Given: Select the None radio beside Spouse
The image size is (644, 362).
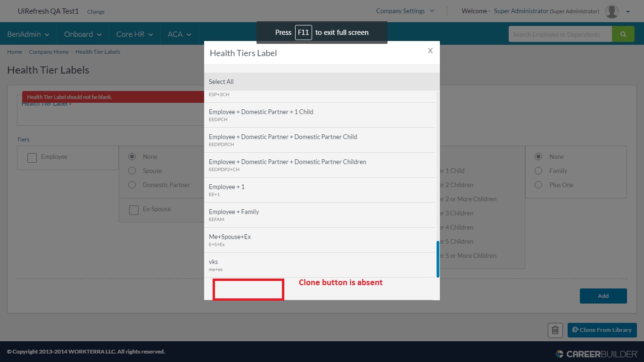Looking at the screenshot, I should (132, 156).
